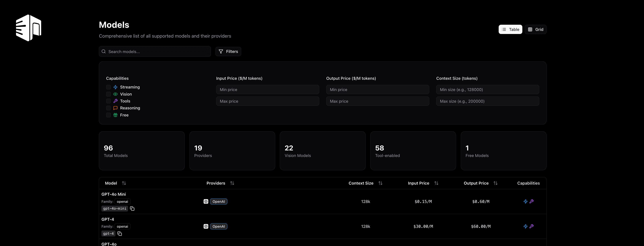Sort table by Input Price
Viewport: 644px width, 246px height.
pyautogui.click(x=436, y=183)
